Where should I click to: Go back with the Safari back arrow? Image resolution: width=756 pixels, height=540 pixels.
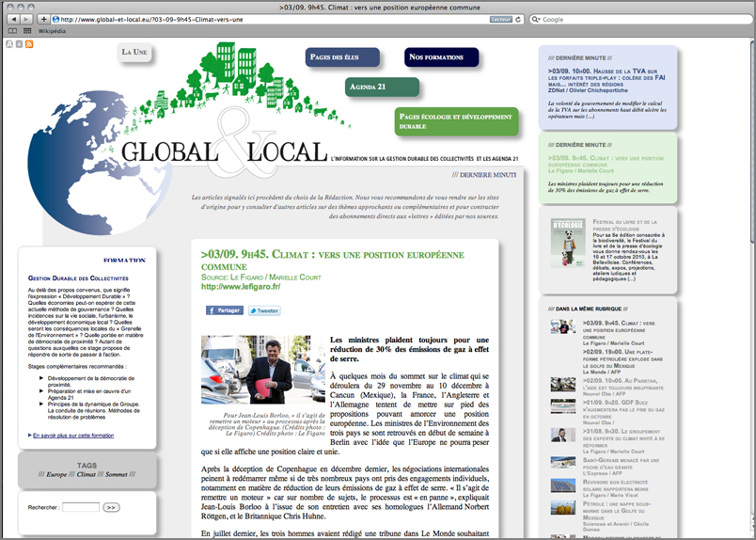pos(13,20)
